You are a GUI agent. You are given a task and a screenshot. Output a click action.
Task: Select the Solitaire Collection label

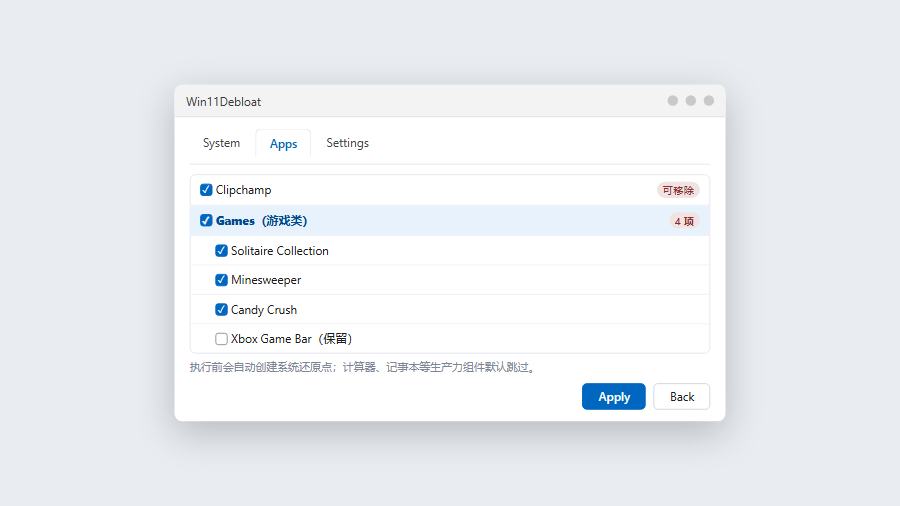click(x=280, y=251)
